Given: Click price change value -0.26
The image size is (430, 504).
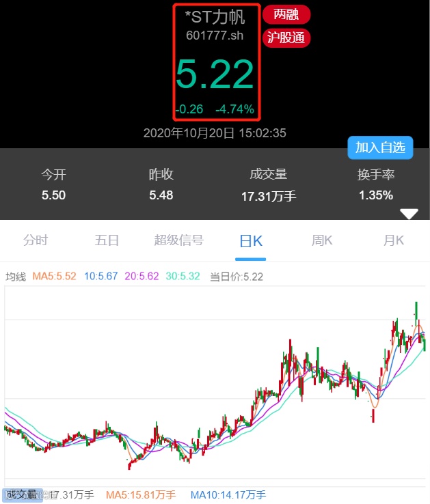Looking at the screenshot, I should 189,109.
